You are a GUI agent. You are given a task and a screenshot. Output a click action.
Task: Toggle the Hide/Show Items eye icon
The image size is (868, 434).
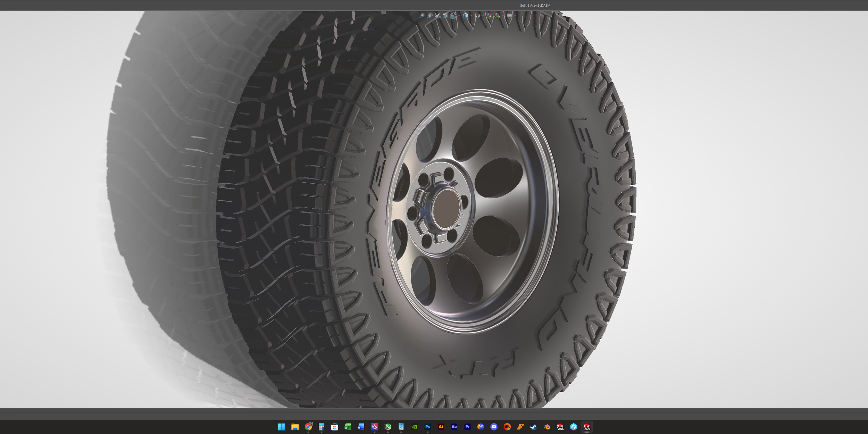click(478, 16)
